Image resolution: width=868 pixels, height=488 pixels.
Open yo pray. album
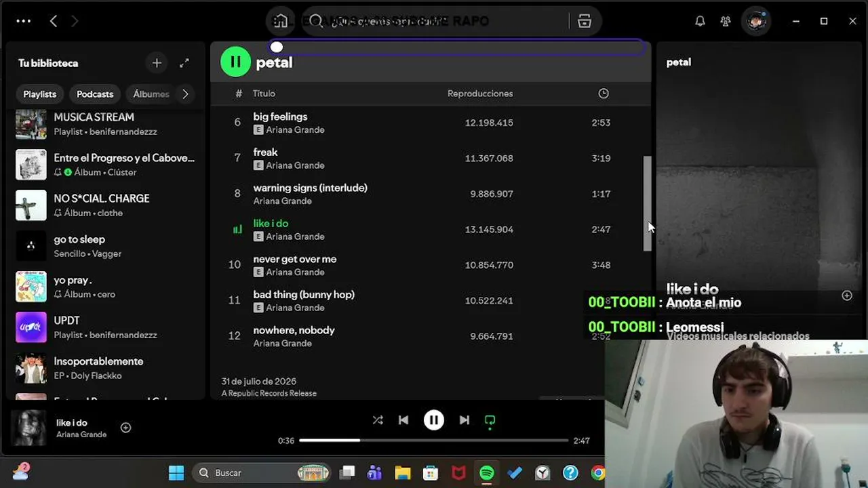[x=106, y=287]
